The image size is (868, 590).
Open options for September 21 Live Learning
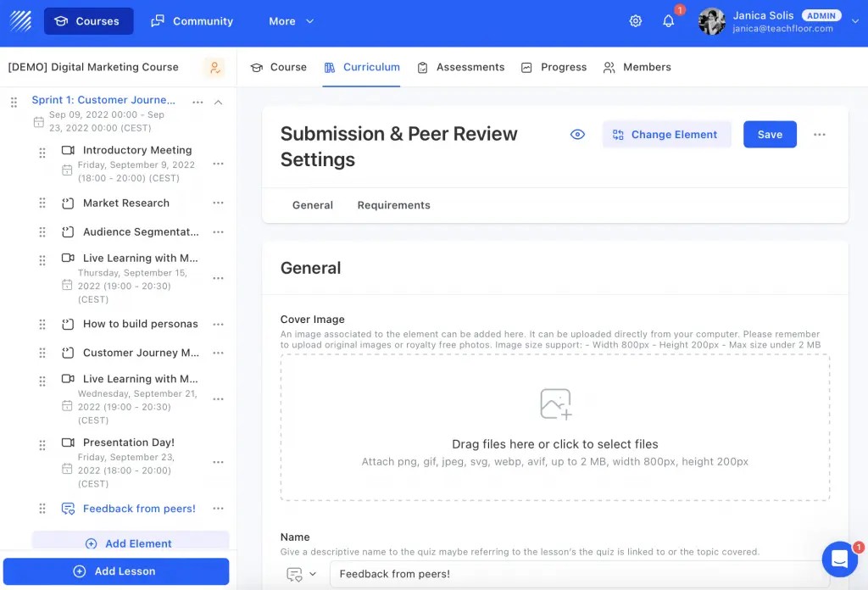tap(218, 399)
